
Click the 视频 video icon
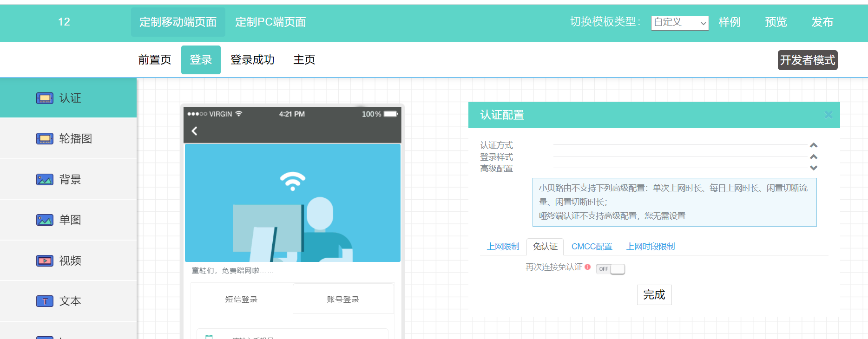pos(45,261)
